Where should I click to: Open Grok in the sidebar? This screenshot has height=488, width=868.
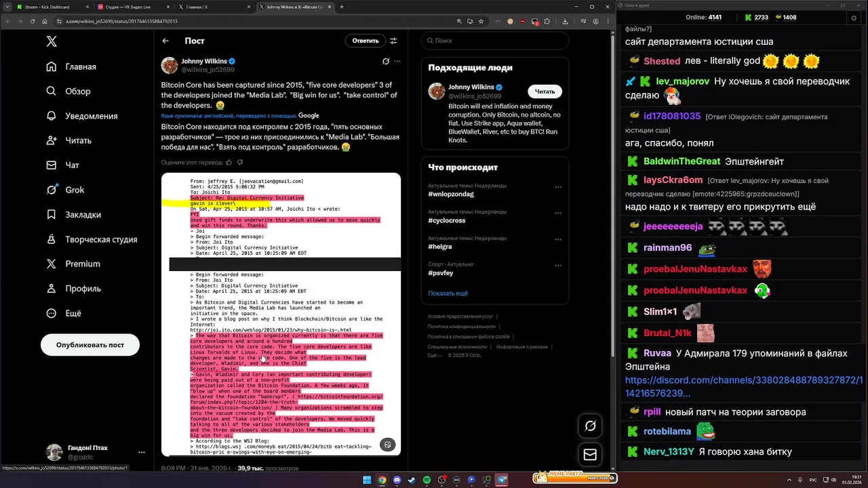click(x=65, y=190)
